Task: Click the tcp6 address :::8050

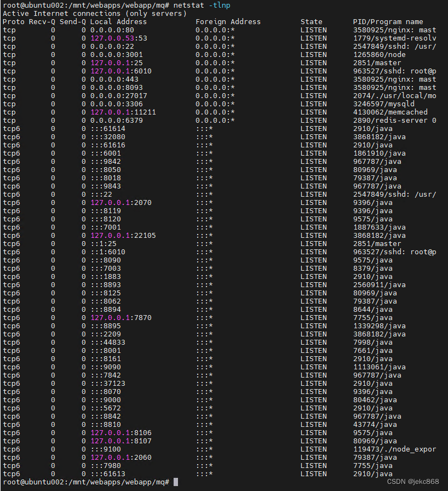Action: (x=106, y=170)
